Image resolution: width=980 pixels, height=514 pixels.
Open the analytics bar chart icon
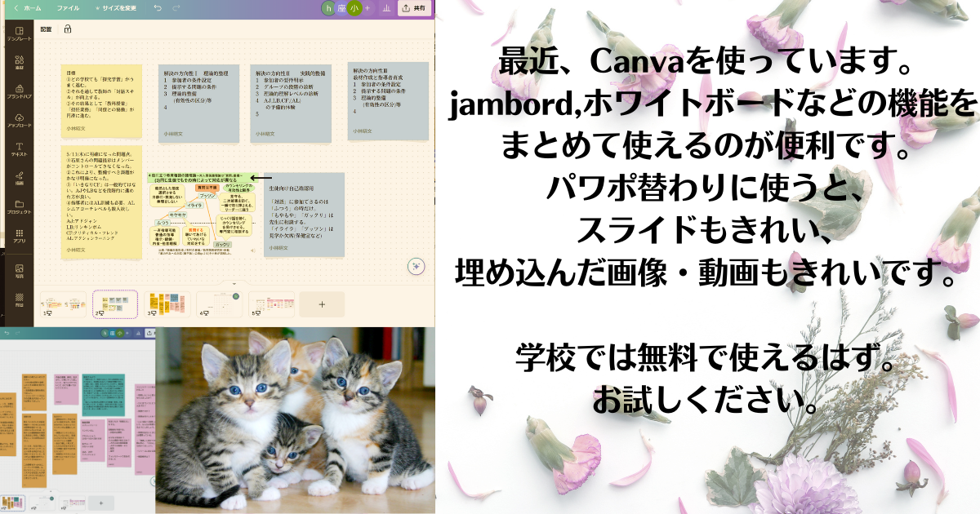(385, 7)
